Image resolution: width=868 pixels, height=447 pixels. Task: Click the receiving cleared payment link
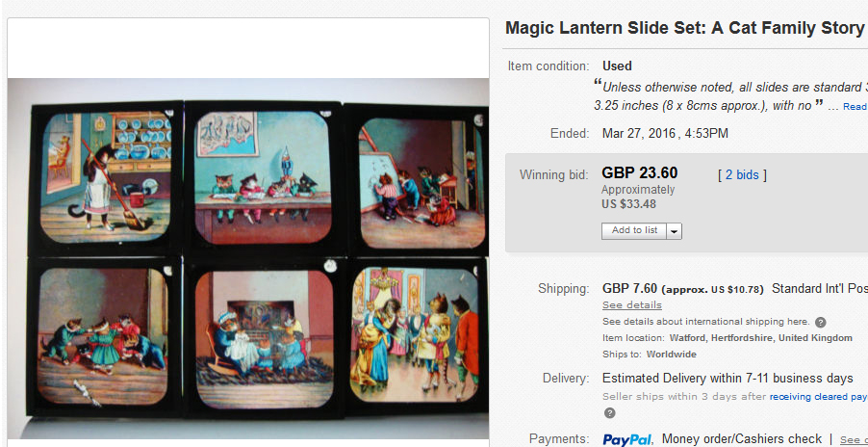tap(818, 397)
